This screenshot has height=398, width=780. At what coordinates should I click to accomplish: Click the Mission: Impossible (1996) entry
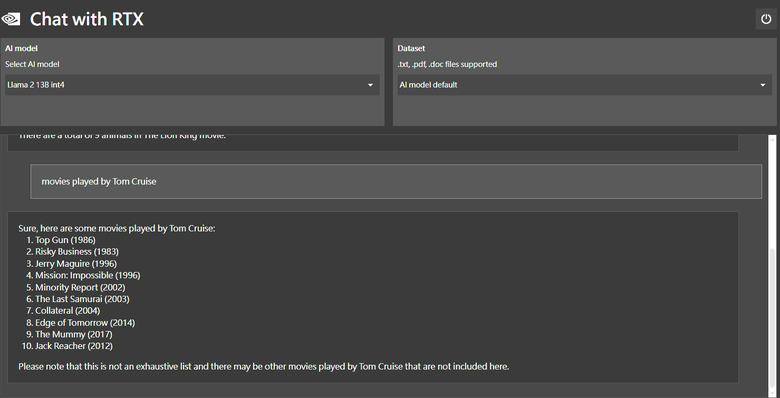pyautogui.click(x=88, y=275)
